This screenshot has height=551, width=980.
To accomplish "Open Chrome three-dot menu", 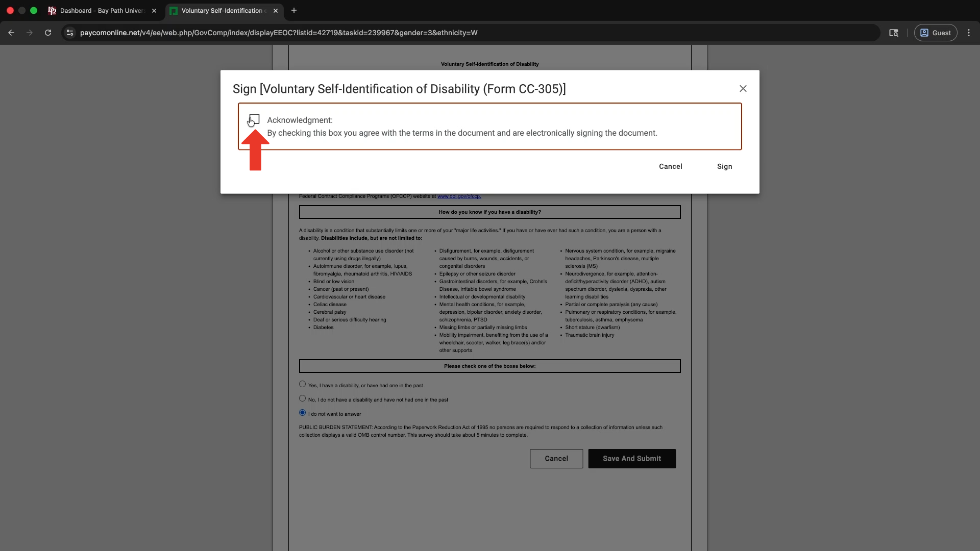I will point(968,33).
